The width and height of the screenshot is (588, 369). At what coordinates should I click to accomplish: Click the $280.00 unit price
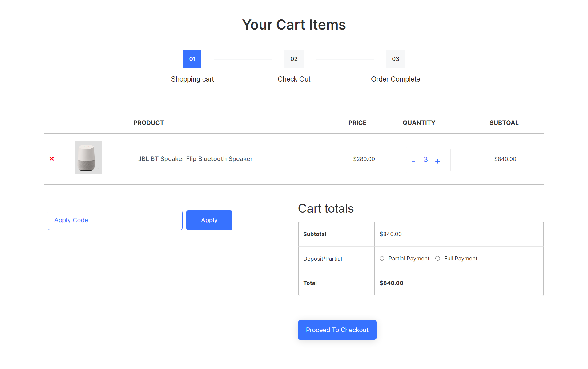point(364,159)
